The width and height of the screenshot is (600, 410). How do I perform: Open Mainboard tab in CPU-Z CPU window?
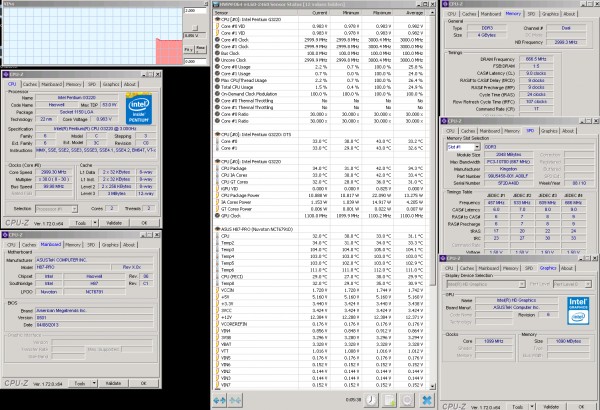(x=52, y=84)
